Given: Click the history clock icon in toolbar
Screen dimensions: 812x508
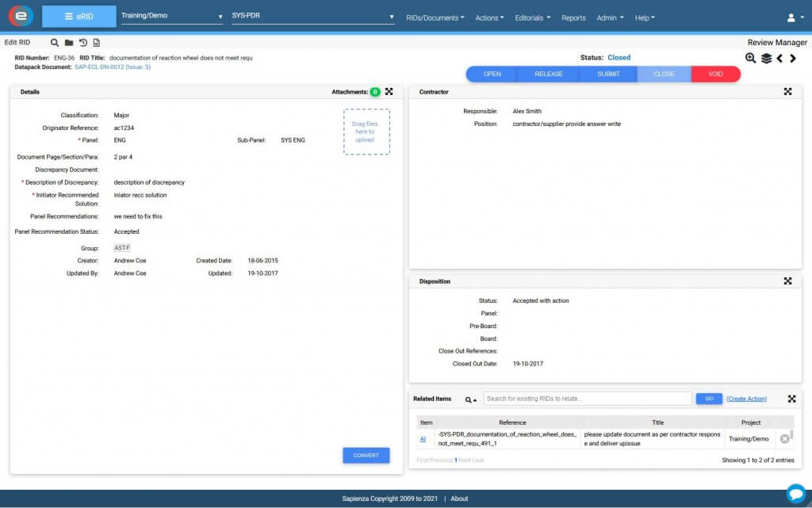Looking at the screenshot, I should [82, 43].
